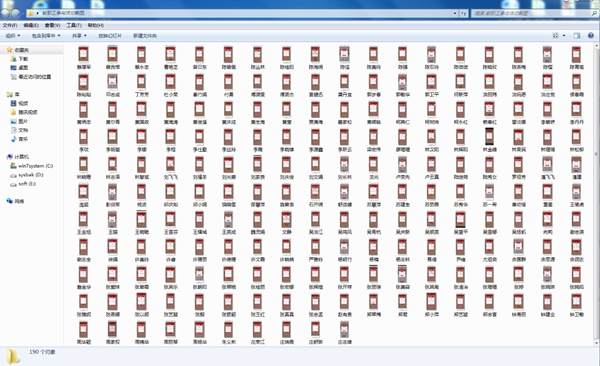
Task: Click the refresh icon beside address bar
Action: 463,13
